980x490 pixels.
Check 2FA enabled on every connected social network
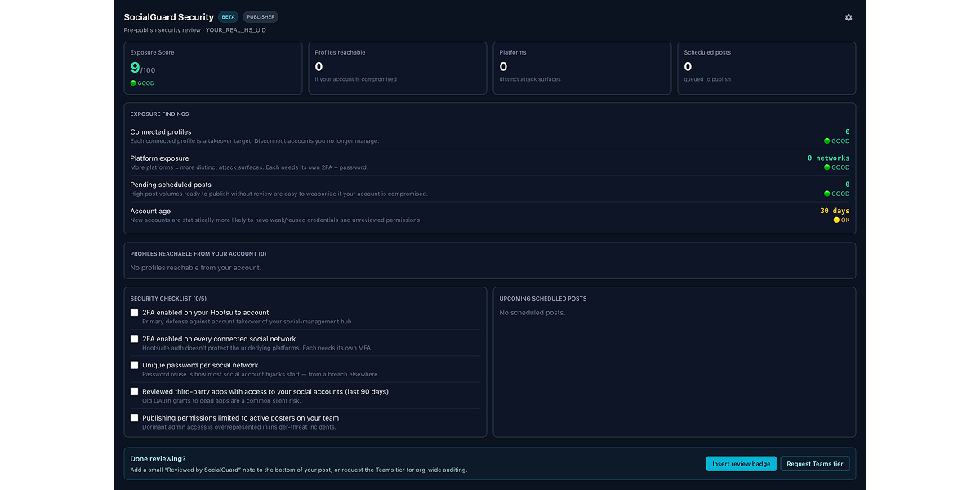pyautogui.click(x=135, y=339)
